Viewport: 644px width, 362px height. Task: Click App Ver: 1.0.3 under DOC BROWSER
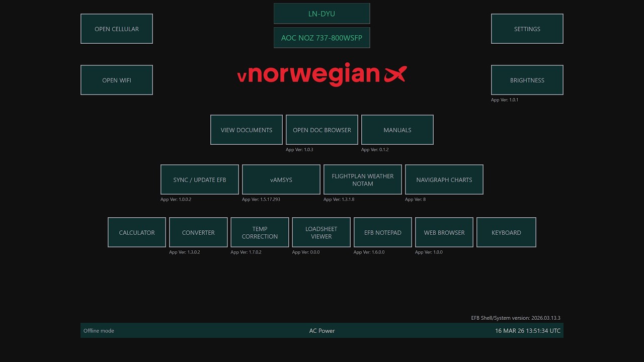[299, 149]
